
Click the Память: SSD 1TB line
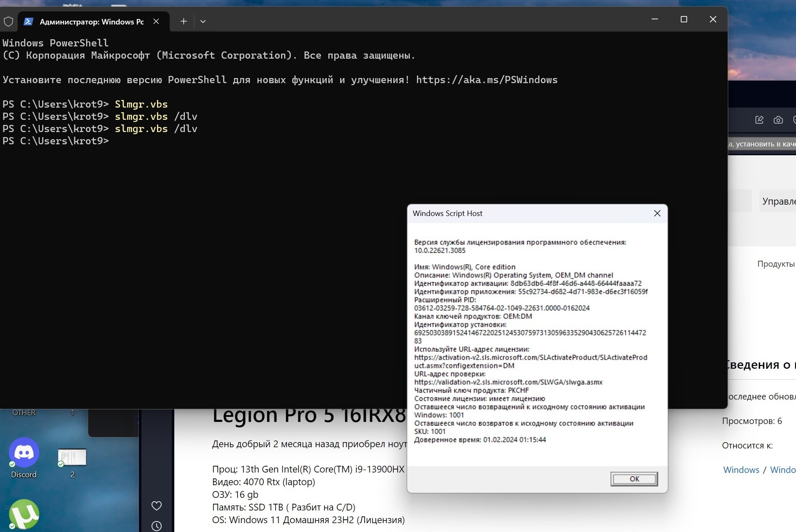284,507
